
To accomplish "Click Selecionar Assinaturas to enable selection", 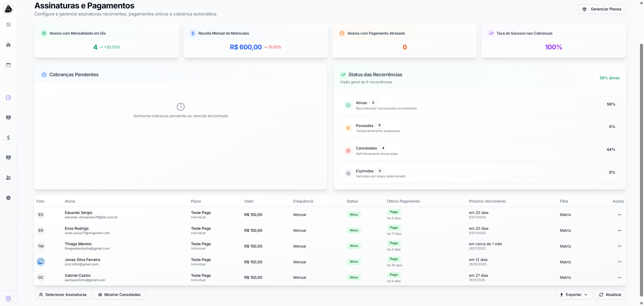I will tap(63, 295).
